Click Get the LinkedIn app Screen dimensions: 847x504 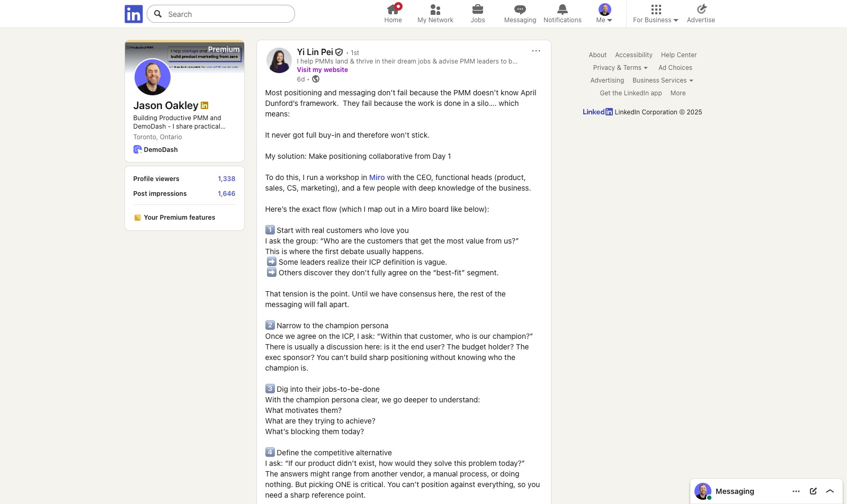coord(631,93)
